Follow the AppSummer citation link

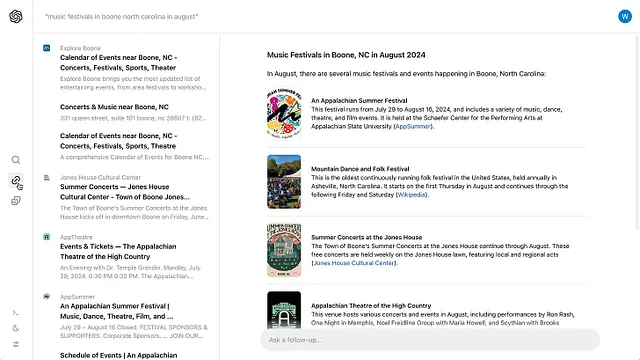(413, 127)
